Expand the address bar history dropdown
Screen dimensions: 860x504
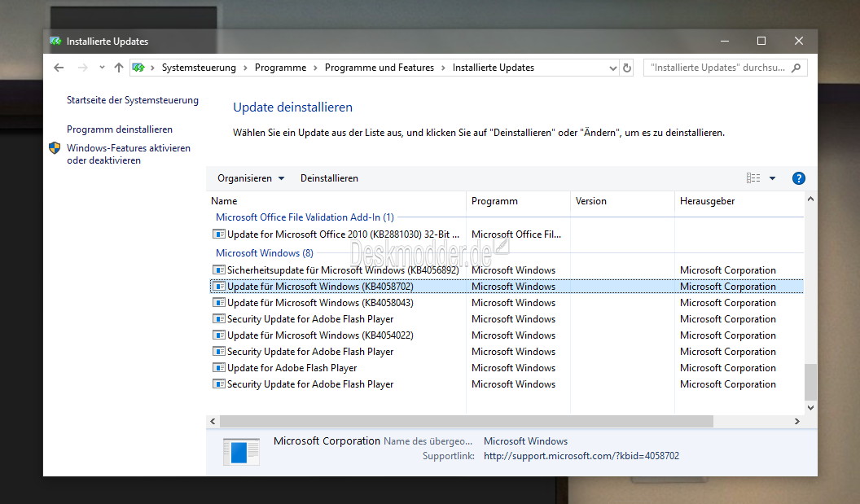point(612,68)
